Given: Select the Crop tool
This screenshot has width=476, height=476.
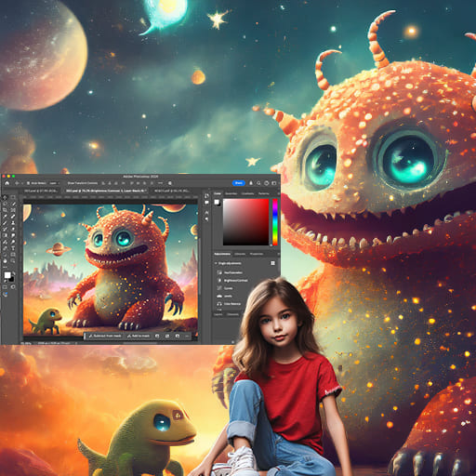Looking at the screenshot, I should [5, 210].
